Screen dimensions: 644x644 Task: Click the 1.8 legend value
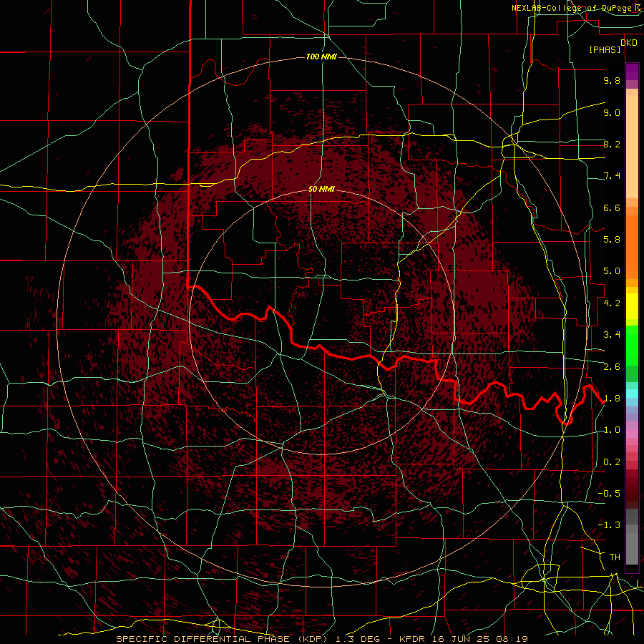(x=612, y=399)
